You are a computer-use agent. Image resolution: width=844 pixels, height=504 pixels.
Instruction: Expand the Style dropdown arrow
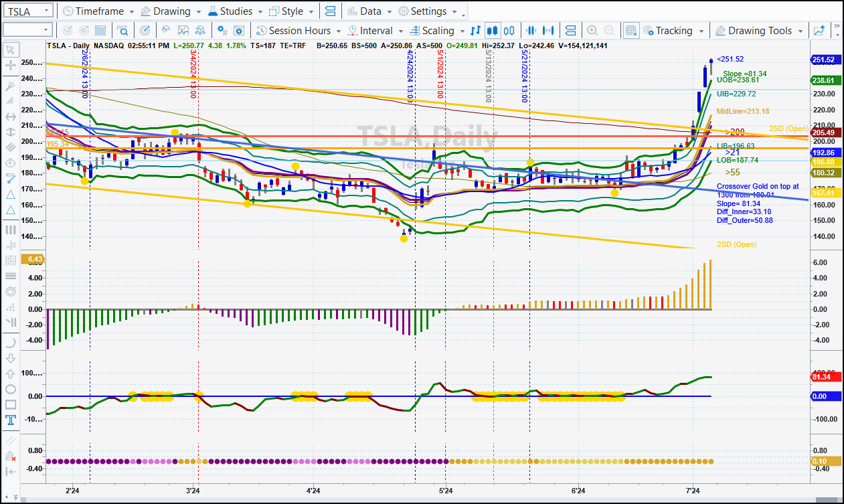pos(311,12)
